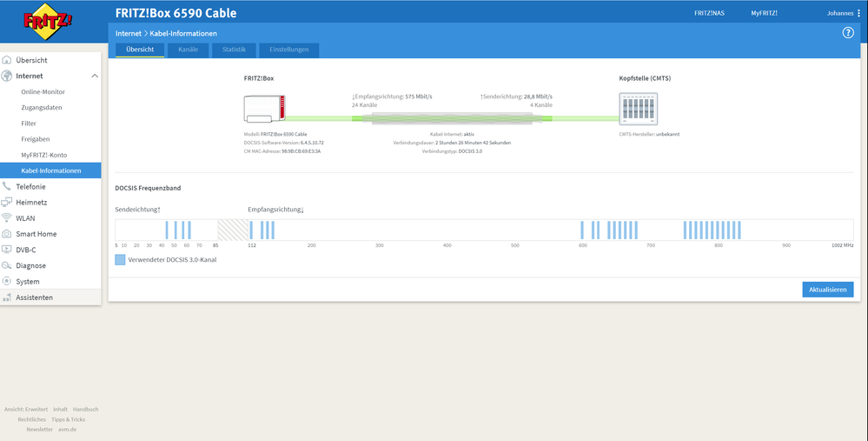Viewport: 868px width, 441px height.
Task: Click the Aktualisieren button
Action: point(827,289)
